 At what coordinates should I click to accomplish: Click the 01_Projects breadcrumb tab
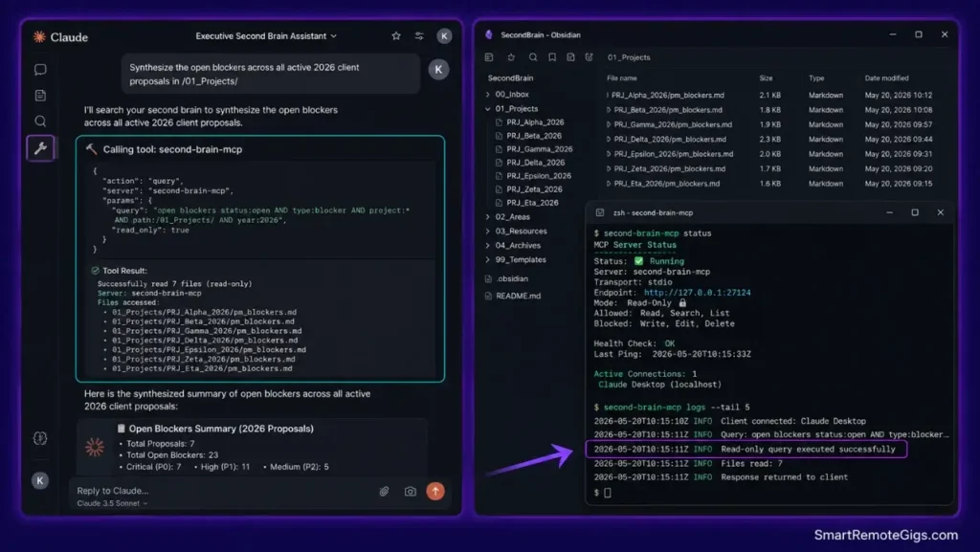pos(629,57)
